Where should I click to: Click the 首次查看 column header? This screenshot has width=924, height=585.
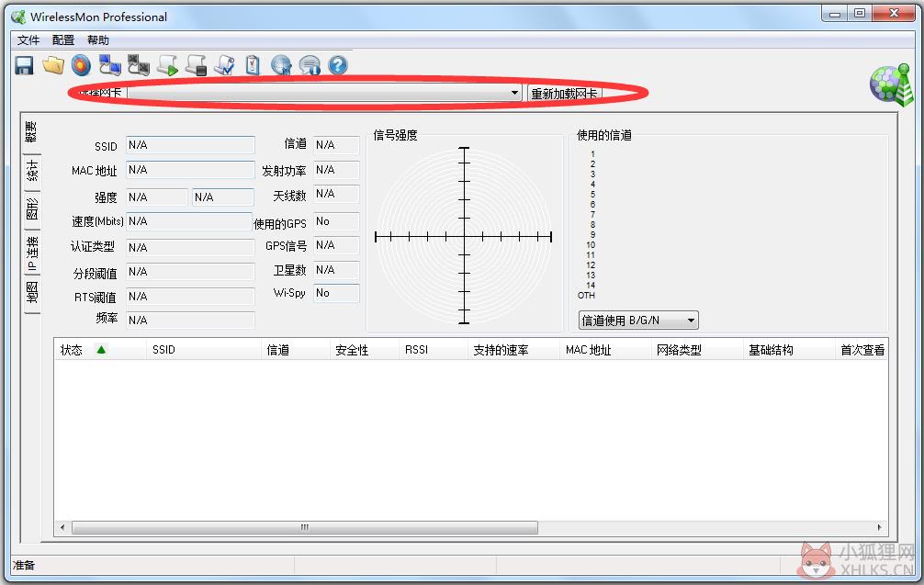pos(862,350)
